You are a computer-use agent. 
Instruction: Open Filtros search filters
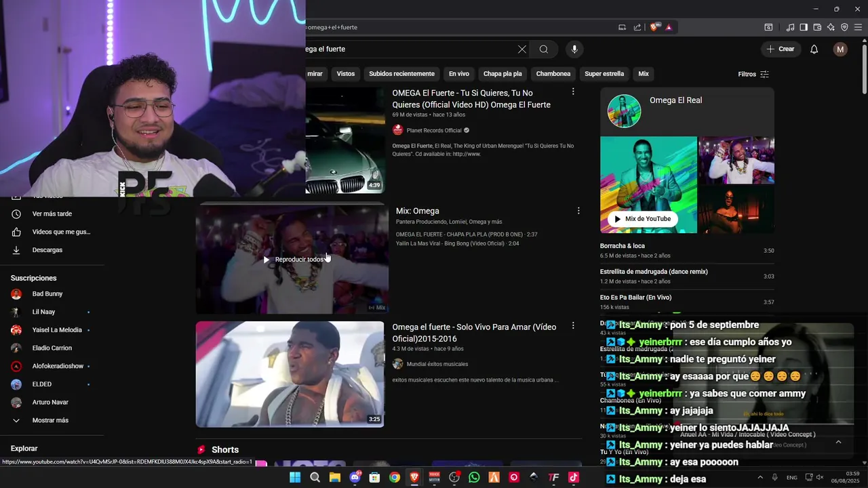click(x=753, y=74)
